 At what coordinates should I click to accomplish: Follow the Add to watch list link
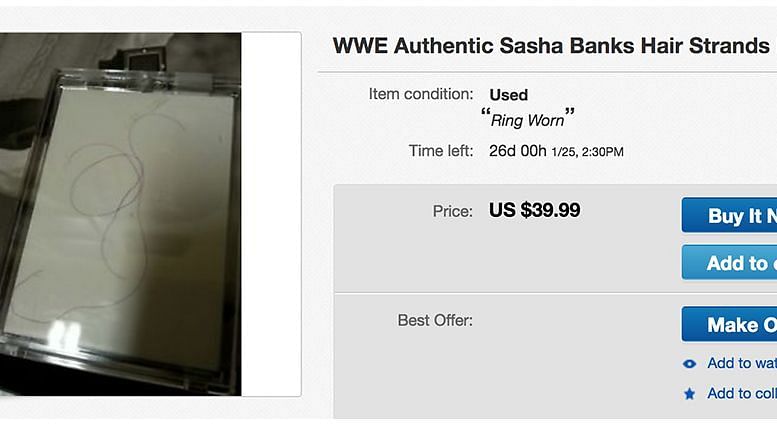(x=741, y=364)
